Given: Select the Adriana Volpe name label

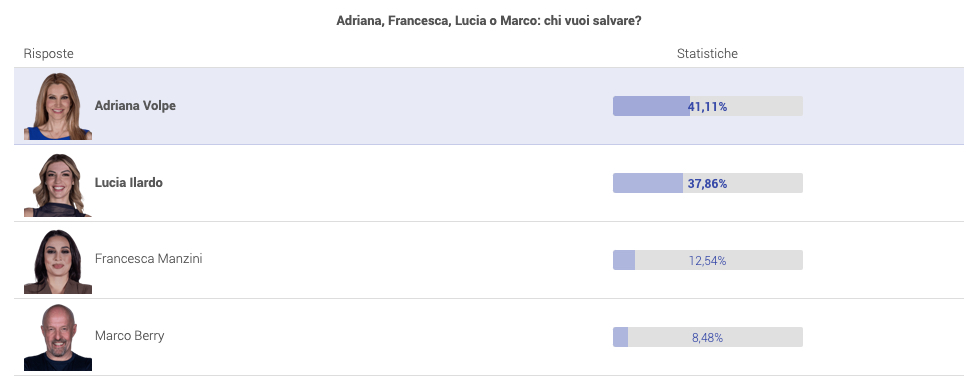Looking at the screenshot, I should point(135,106).
